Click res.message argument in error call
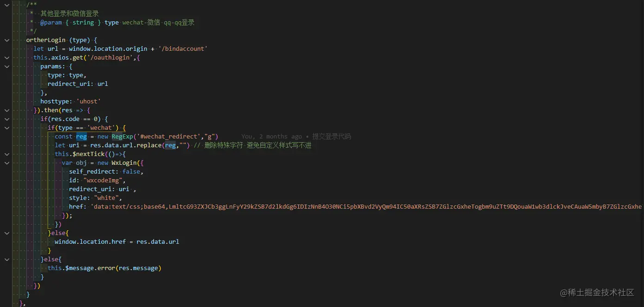The image size is (644, 307). point(138,268)
